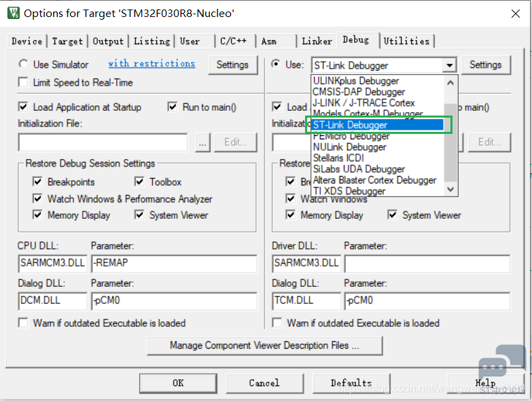This screenshot has height=401, width=532.
Task: Click the Driver DLL field
Action: tap(306, 264)
